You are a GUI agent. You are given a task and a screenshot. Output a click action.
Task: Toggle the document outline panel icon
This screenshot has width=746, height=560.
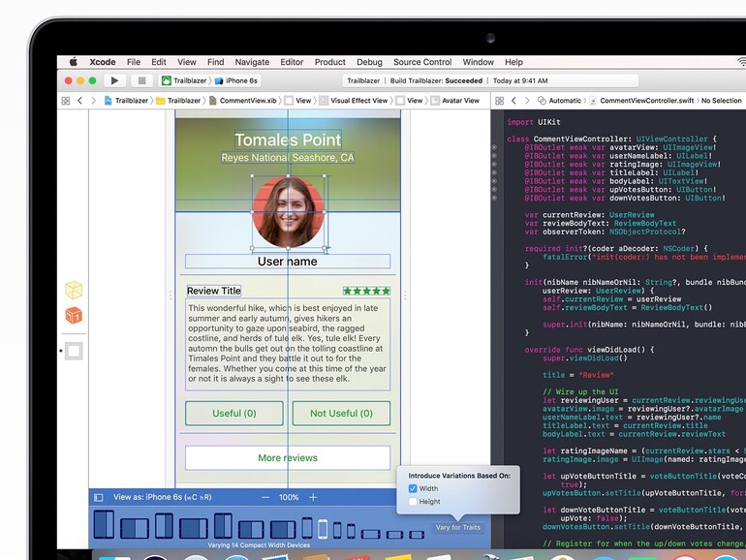tap(99, 497)
